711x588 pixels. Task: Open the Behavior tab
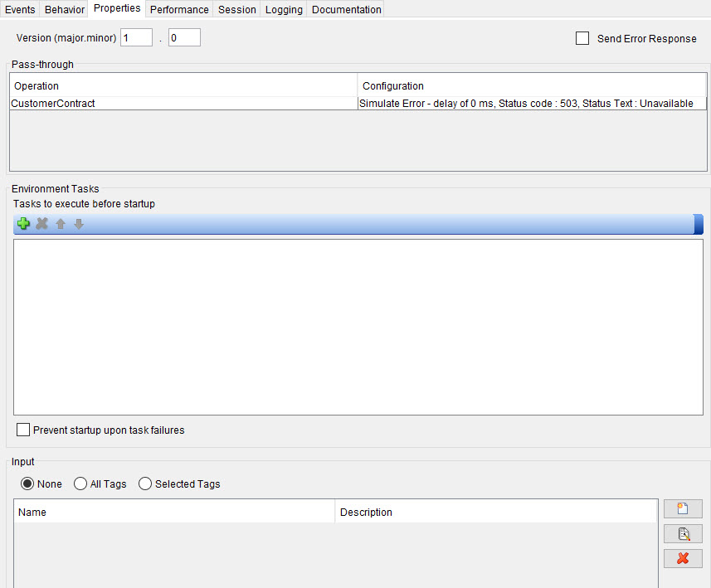tap(64, 9)
